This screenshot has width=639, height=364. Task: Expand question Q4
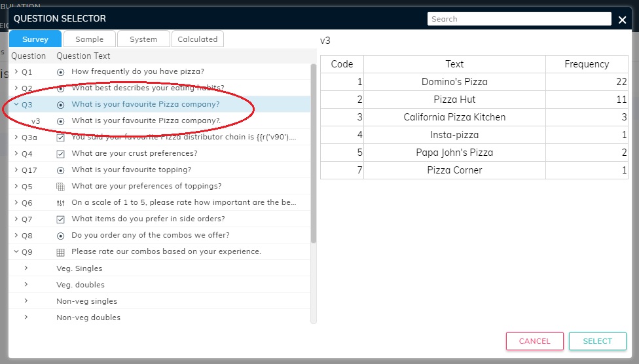[16, 153]
